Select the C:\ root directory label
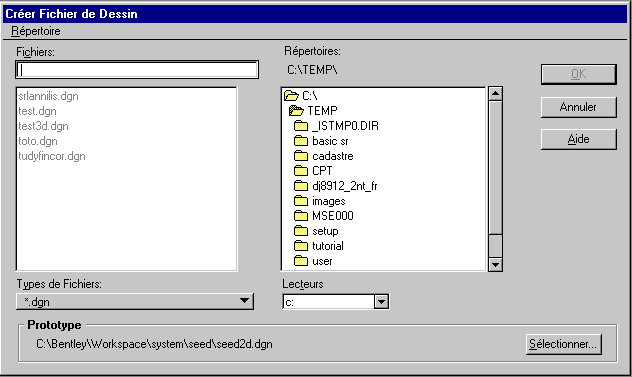This screenshot has height=377, width=632. pyautogui.click(x=310, y=96)
